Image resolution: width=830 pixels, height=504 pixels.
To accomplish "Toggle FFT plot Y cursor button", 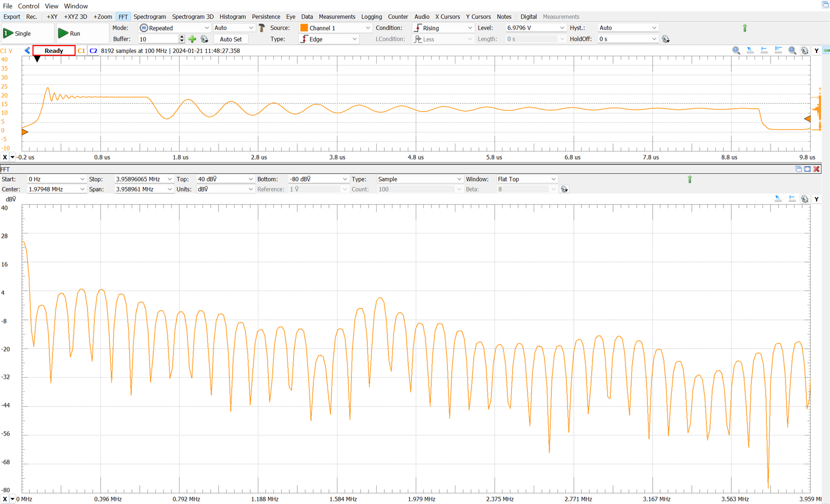I will [817, 199].
